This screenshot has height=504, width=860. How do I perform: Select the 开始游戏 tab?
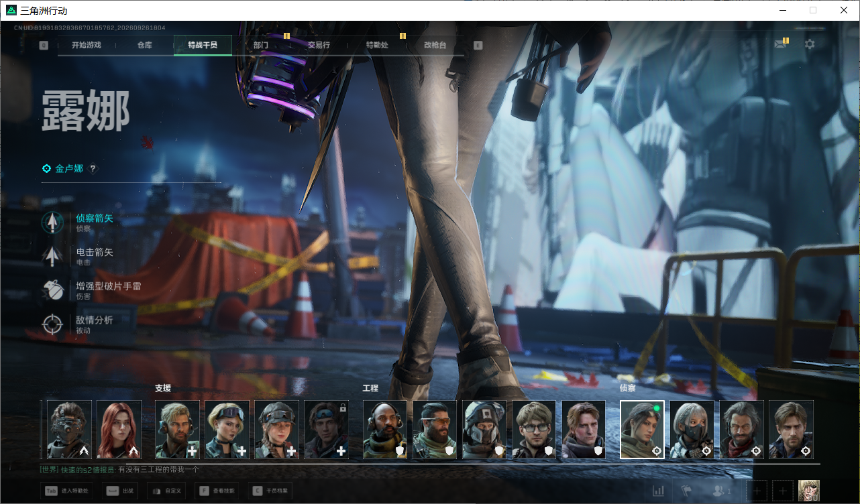(87, 45)
